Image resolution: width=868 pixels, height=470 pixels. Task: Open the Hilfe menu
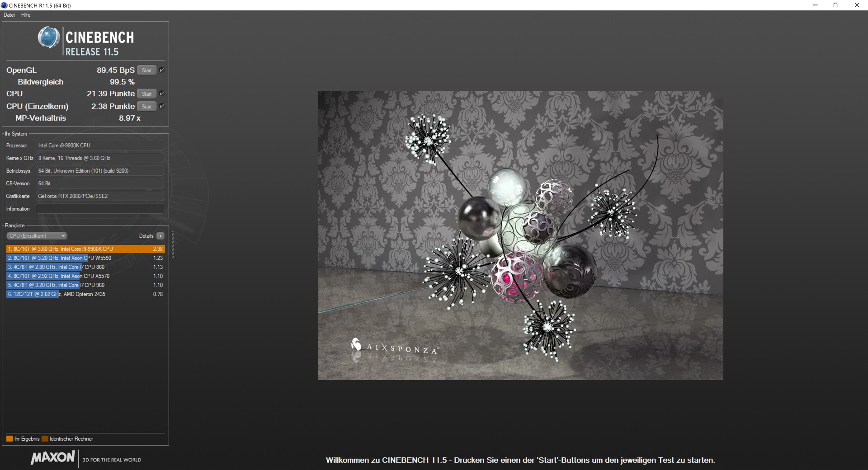26,15
